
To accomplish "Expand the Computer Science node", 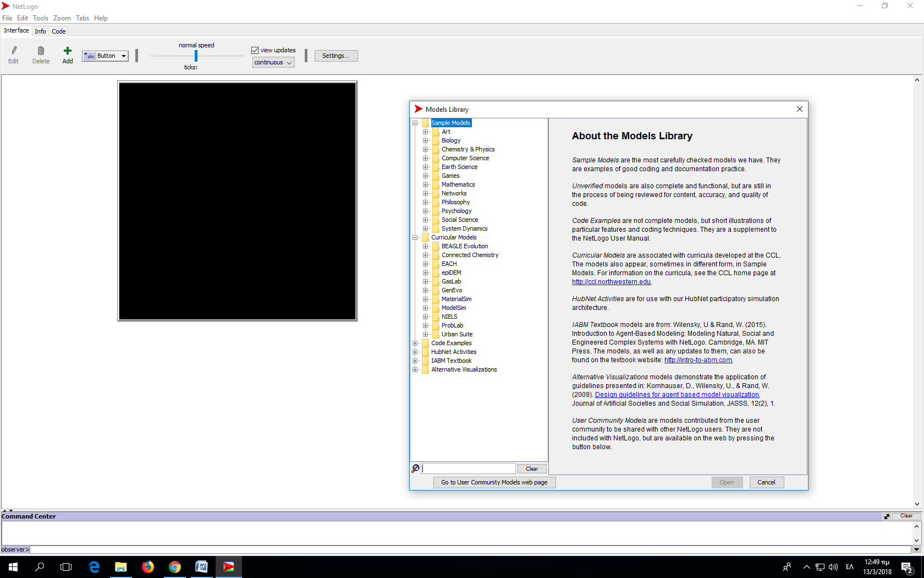I will [425, 158].
